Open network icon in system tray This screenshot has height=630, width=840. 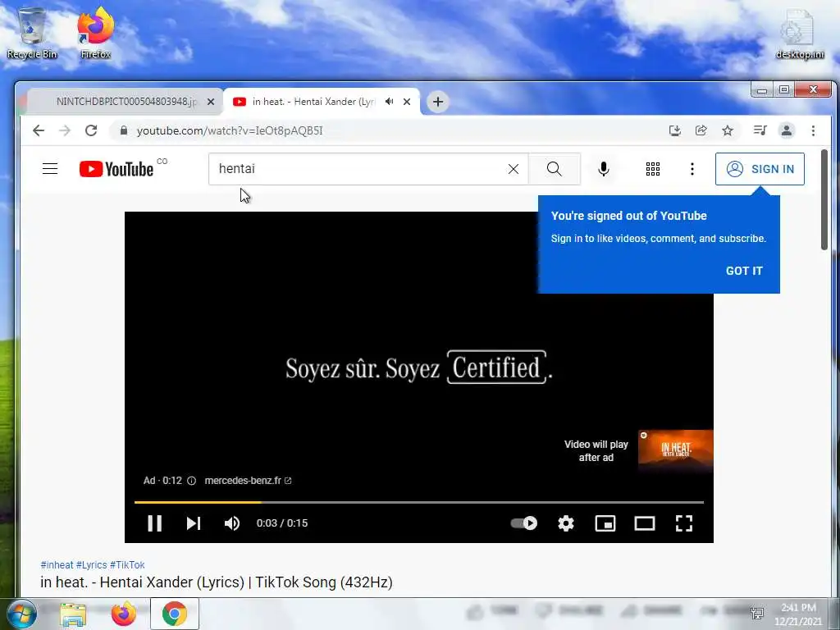pyautogui.click(x=757, y=614)
